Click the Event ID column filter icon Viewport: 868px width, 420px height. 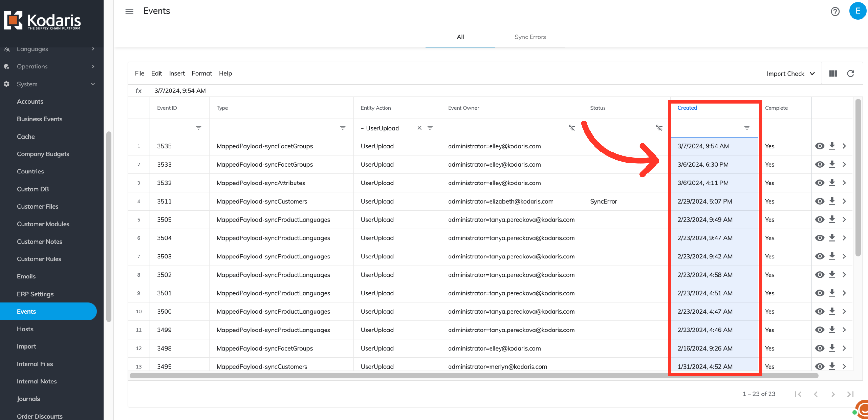tap(198, 128)
